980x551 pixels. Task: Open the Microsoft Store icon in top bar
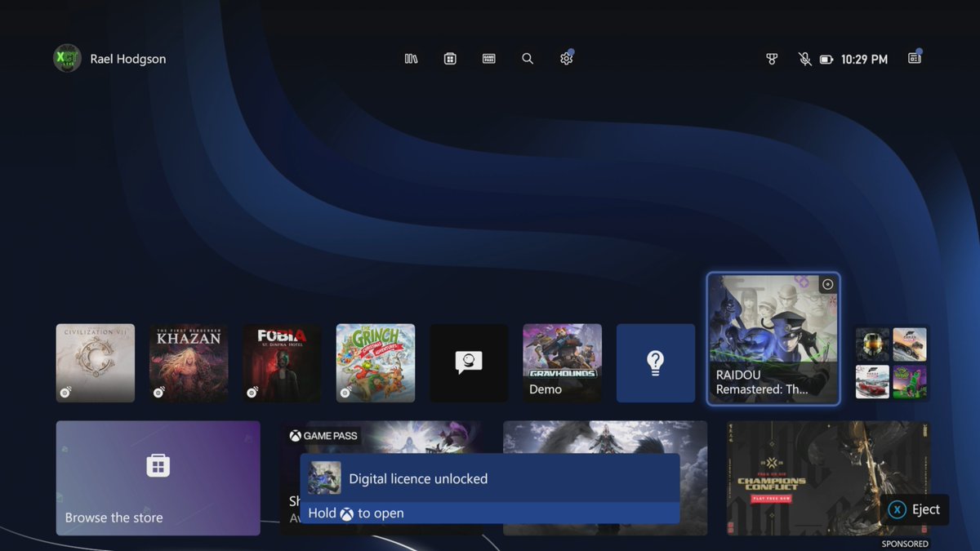point(450,59)
